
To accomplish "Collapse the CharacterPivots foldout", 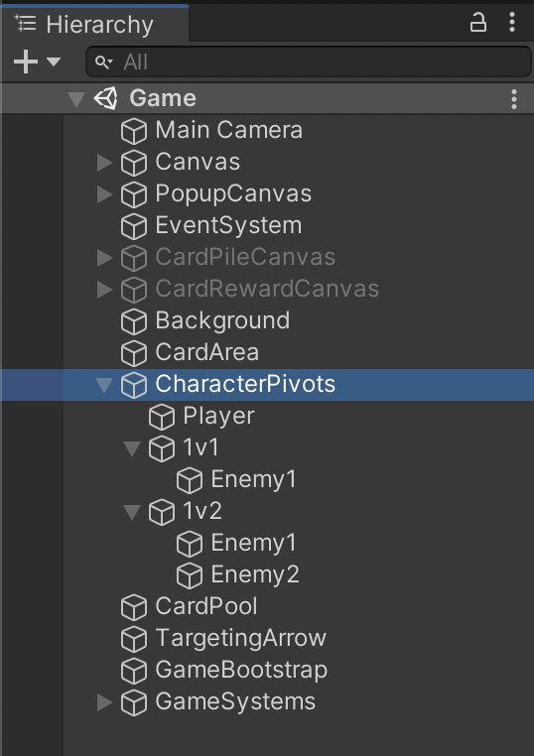I will pyautogui.click(x=103, y=385).
